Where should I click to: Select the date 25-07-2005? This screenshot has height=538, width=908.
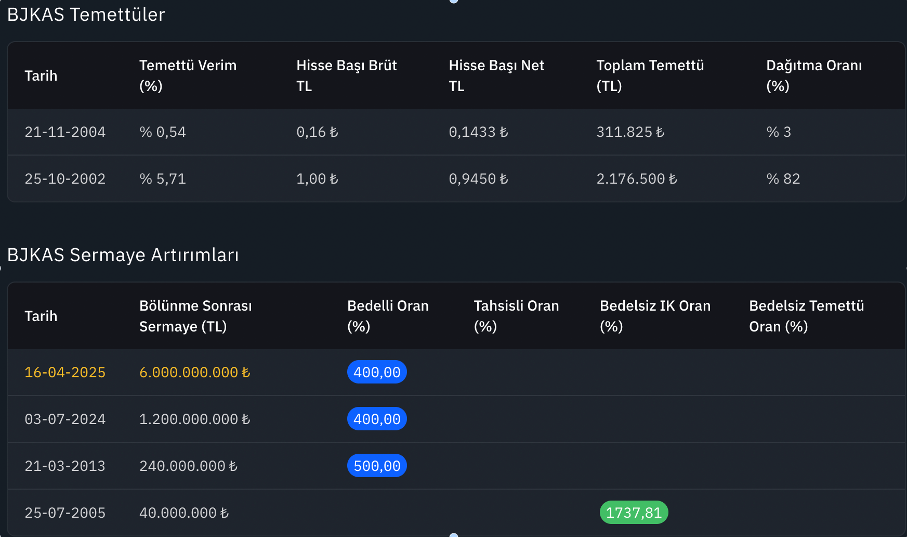click(x=65, y=513)
